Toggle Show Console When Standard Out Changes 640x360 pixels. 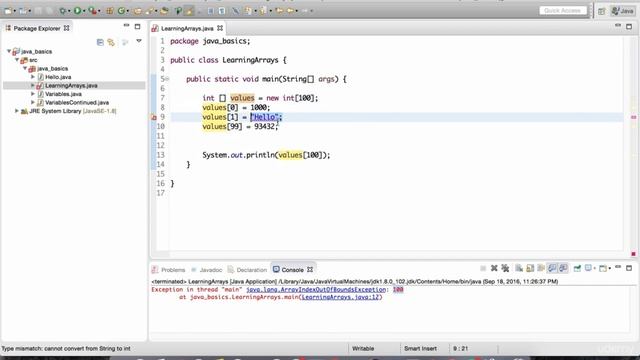[x=552, y=268]
